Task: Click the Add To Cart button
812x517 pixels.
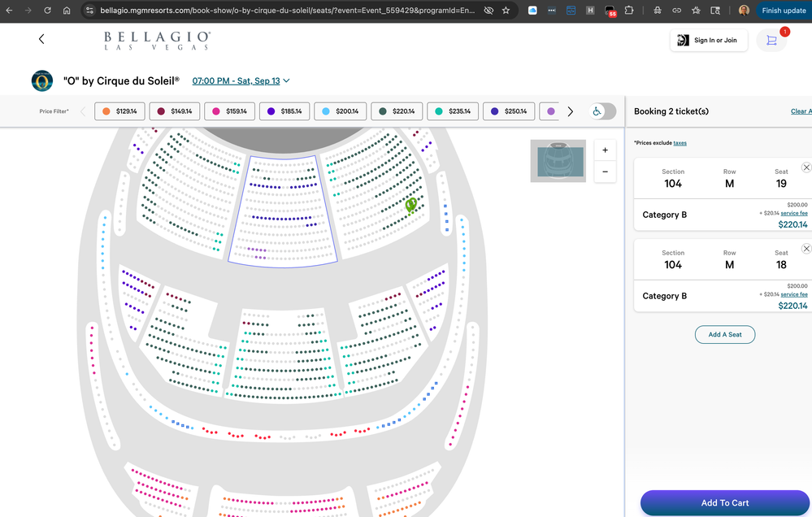Action: [x=724, y=502]
